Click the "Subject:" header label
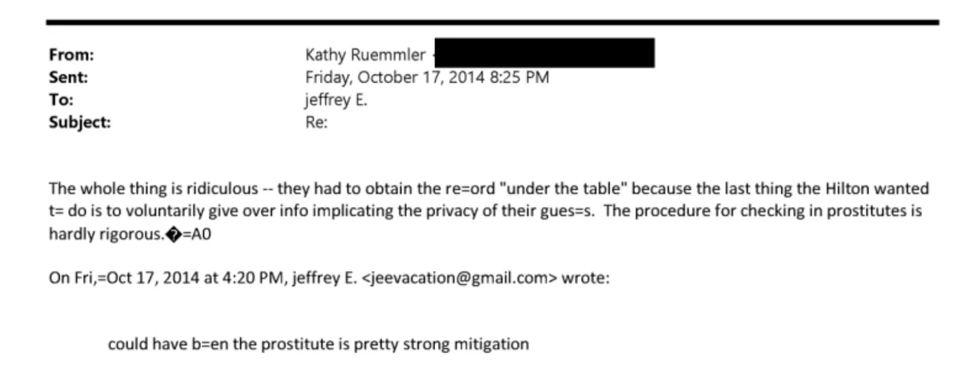Image resolution: width=980 pixels, height=383 pixels. click(80, 122)
